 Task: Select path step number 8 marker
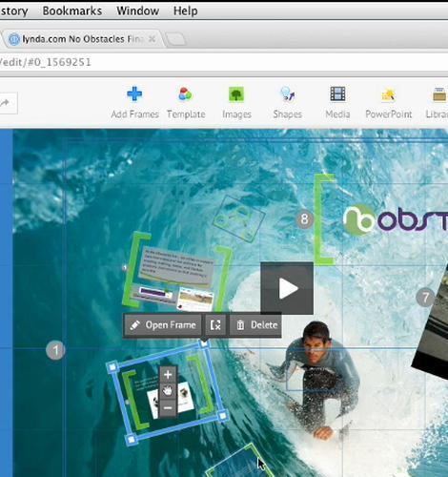(305, 219)
